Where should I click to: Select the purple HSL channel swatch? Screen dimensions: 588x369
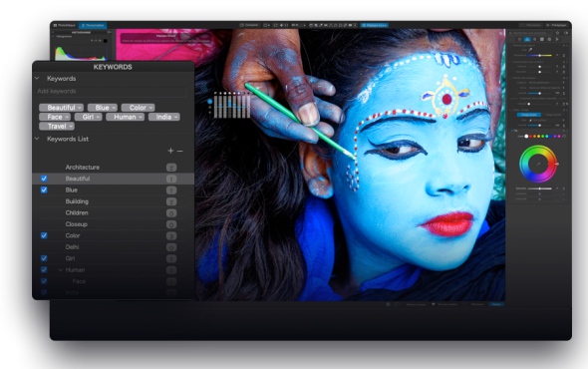(555, 137)
